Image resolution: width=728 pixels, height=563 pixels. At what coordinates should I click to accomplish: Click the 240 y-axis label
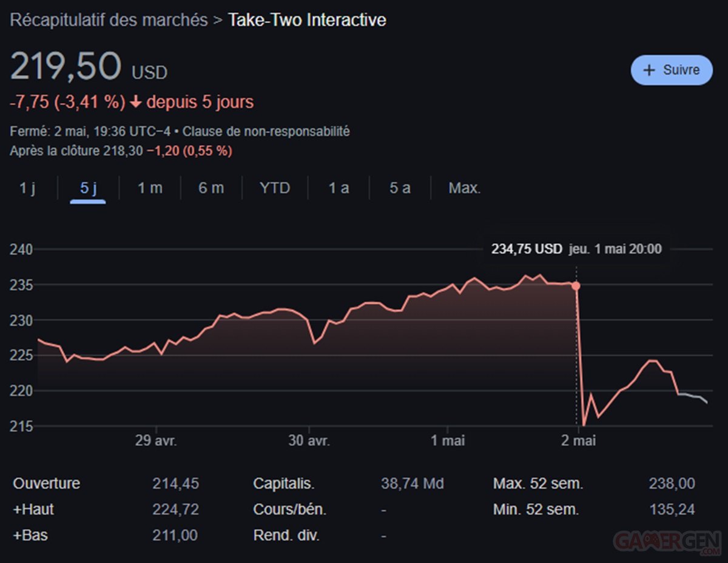[x=21, y=249]
